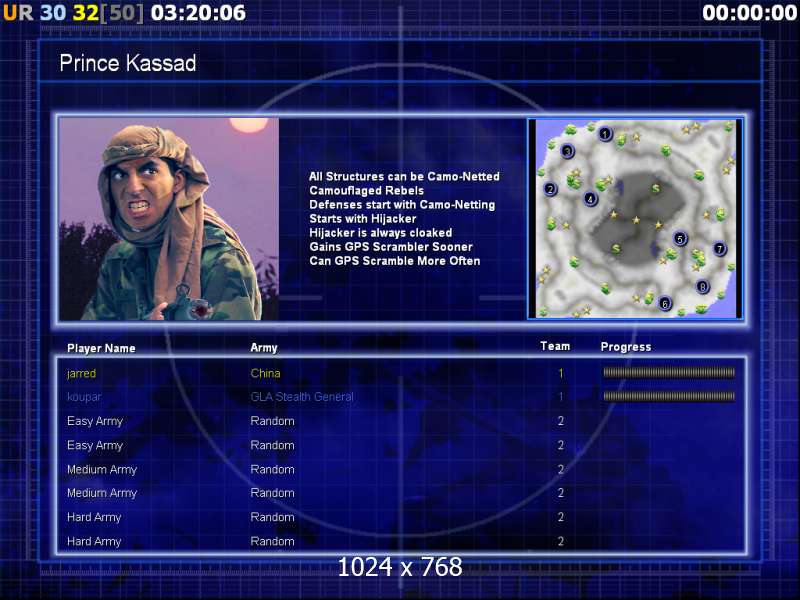Click the Progress column header

click(x=626, y=347)
